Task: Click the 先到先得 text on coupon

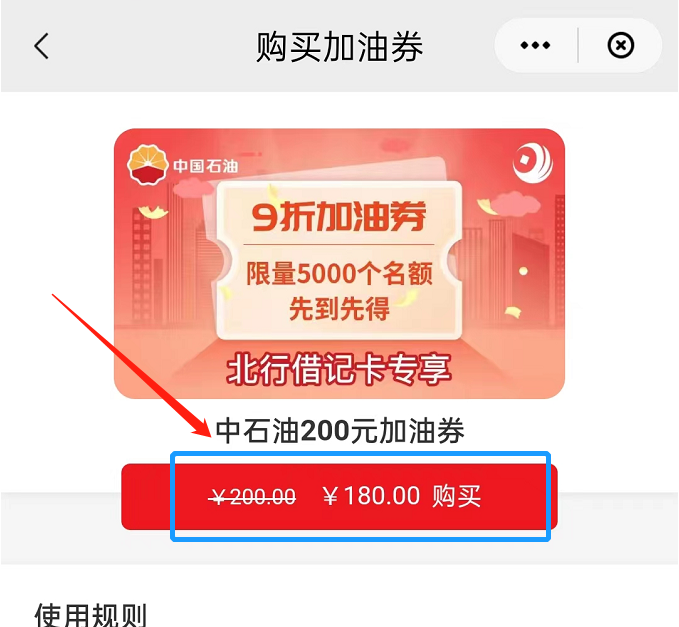Action: pos(340,309)
